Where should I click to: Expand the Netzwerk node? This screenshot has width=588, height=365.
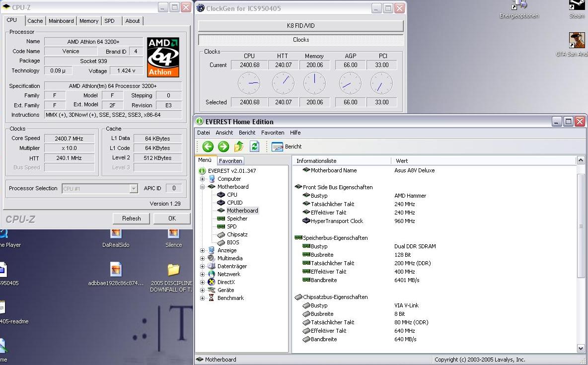tap(202, 274)
